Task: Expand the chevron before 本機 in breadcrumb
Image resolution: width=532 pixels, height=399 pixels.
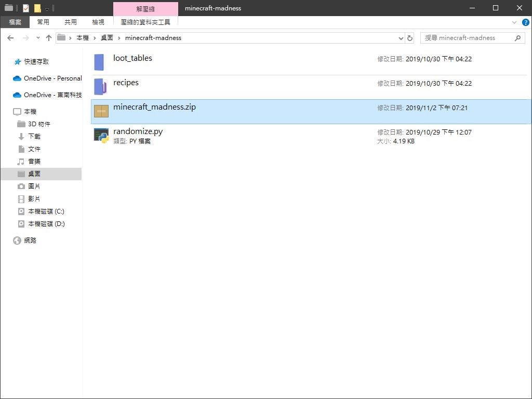Action: point(70,38)
